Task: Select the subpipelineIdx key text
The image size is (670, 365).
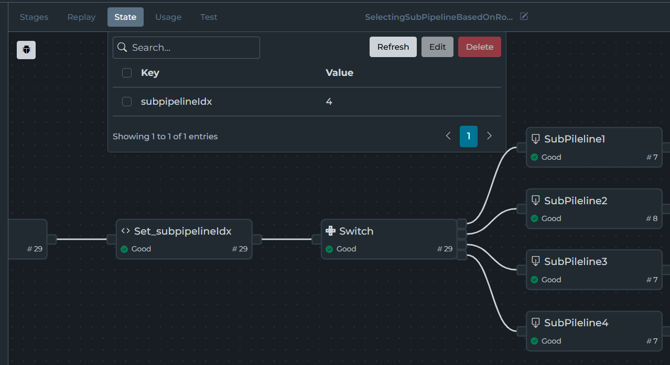Action: tap(176, 102)
